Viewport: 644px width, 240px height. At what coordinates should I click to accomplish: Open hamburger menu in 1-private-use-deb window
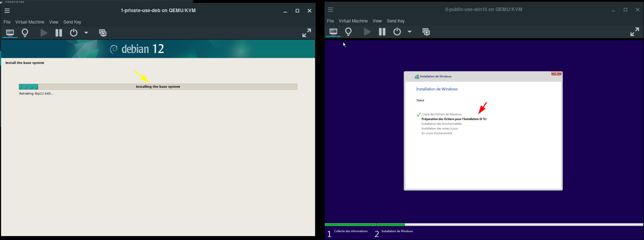[7, 11]
